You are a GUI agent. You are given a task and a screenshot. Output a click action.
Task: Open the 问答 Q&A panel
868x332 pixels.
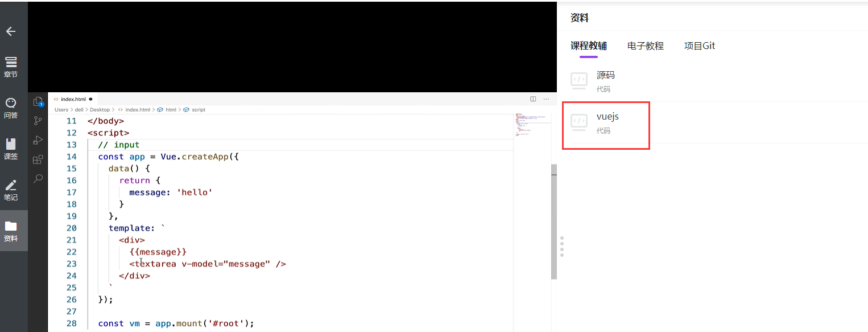(x=11, y=108)
